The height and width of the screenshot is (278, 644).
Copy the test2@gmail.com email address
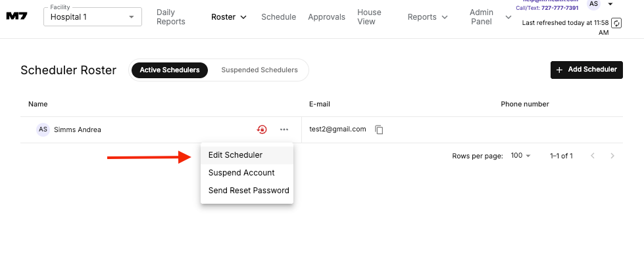pos(379,129)
